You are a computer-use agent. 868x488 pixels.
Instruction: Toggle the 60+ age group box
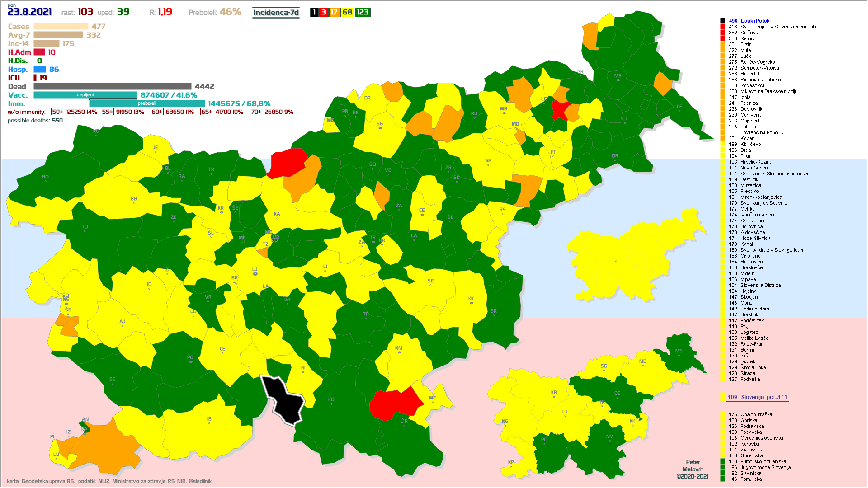tap(157, 112)
